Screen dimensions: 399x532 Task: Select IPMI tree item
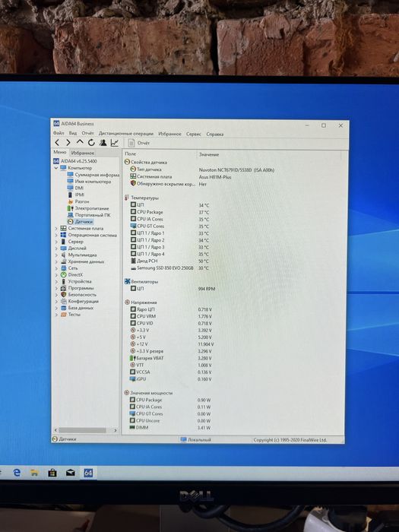76,195
